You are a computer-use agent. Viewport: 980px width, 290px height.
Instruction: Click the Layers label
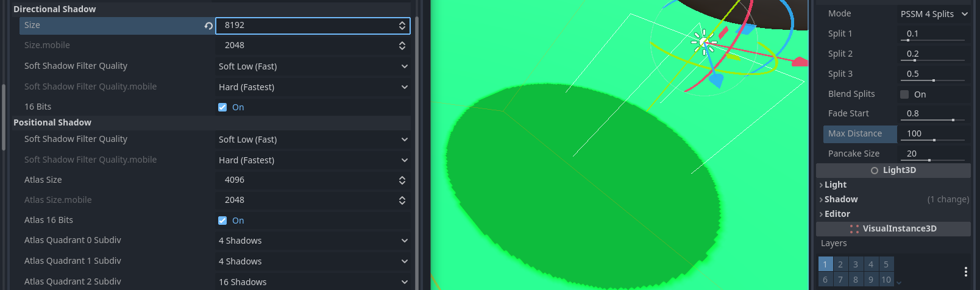coord(834,244)
